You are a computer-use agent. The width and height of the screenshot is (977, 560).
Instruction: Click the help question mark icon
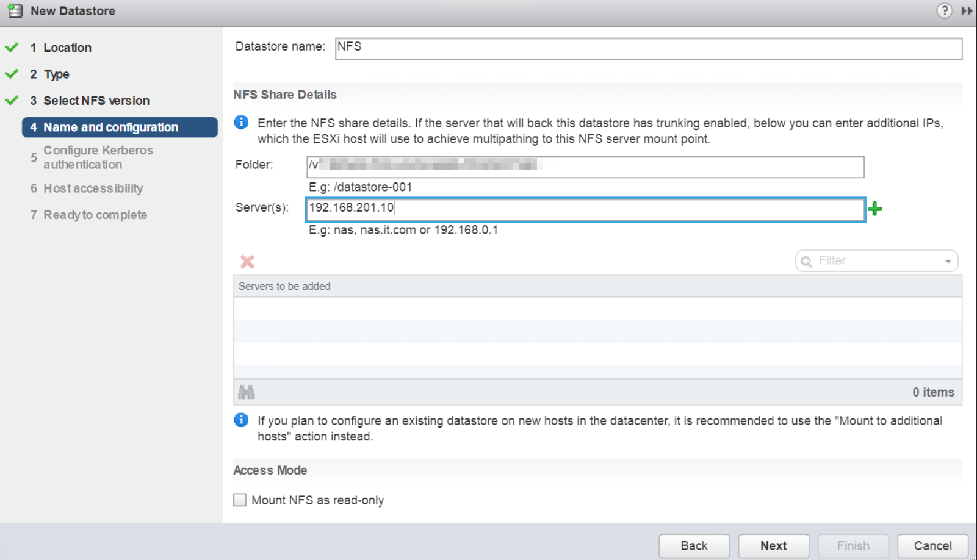944,11
